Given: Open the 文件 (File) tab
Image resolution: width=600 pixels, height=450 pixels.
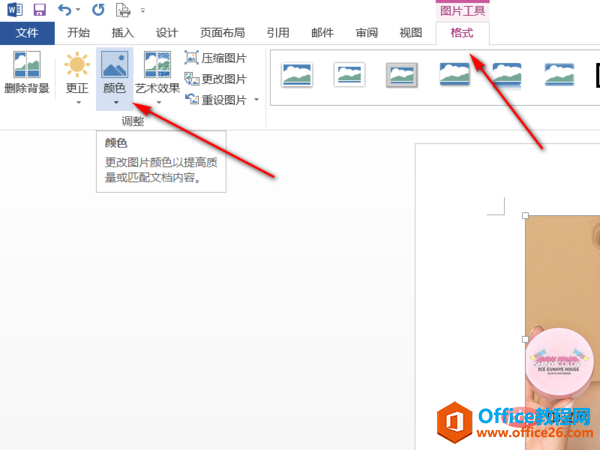Looking at the screenshot, I should click(x=27, y=33).
